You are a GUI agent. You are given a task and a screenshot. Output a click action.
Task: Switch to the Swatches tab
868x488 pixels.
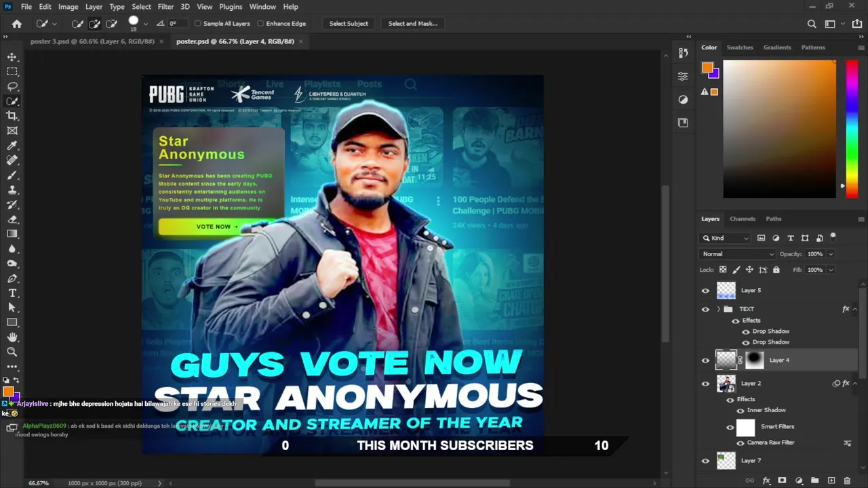pos(740,47)
